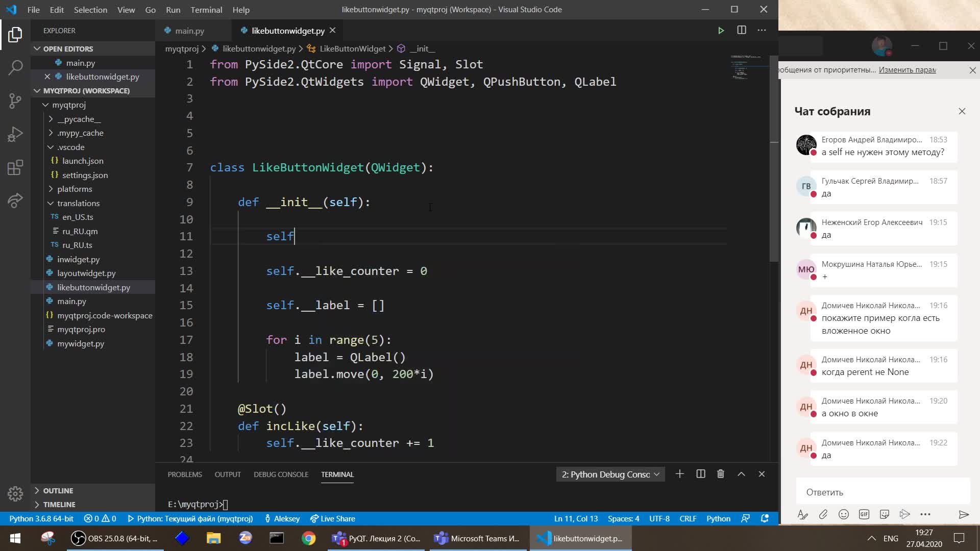Open the Search view in activity bar

point(15,67)
